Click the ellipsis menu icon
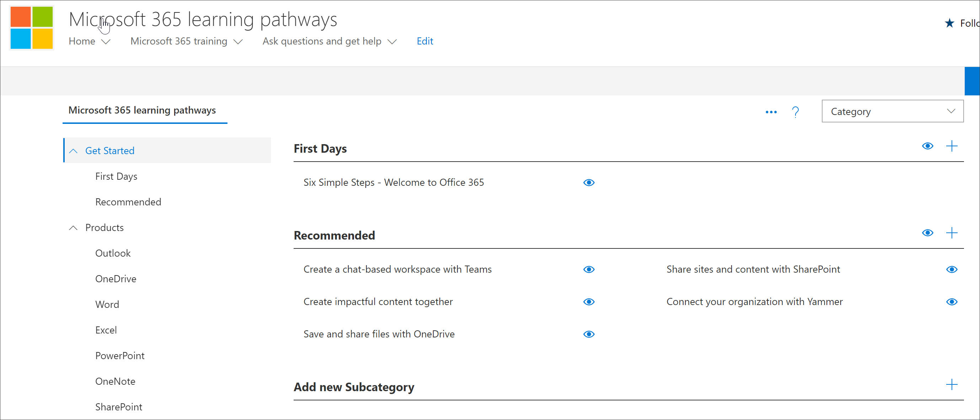 click(x=769, y=111)
